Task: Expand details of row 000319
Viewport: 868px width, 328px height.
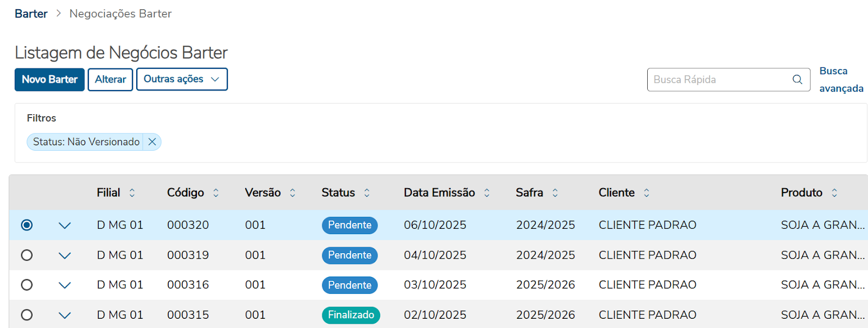Action: (65, 255)
